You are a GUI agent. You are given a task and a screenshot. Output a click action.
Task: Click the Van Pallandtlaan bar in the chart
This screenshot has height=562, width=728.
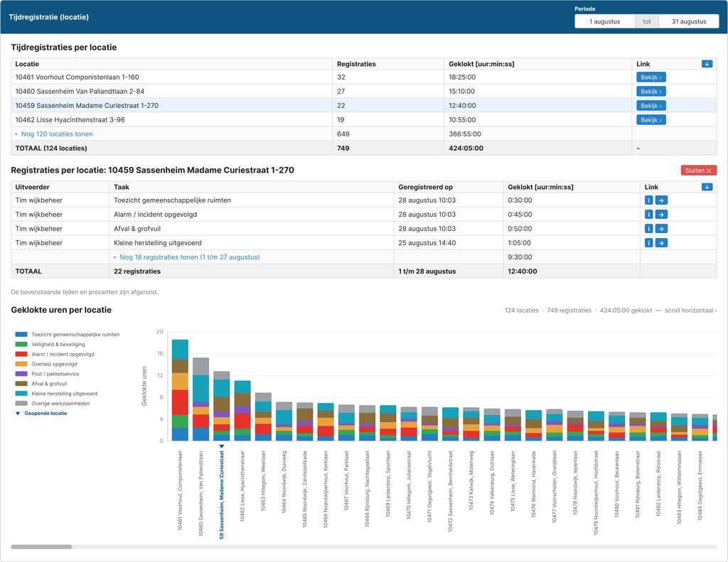(x=200, y=399)
